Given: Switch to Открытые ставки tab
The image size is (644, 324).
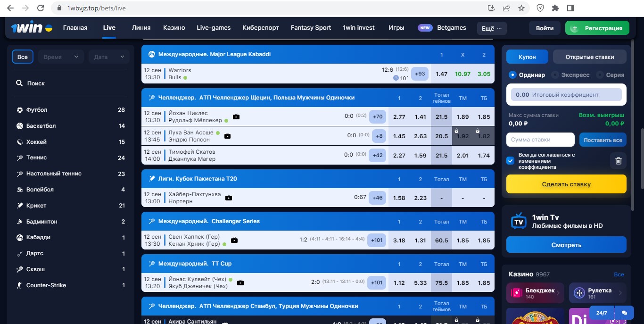Looking at the screenshot, I should [x=590, y=57].
